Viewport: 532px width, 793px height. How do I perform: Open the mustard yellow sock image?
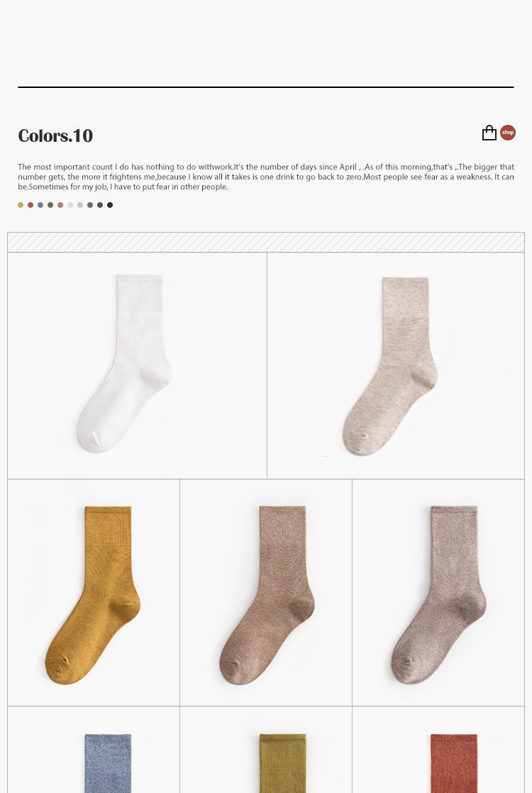[x=93, y=594]
